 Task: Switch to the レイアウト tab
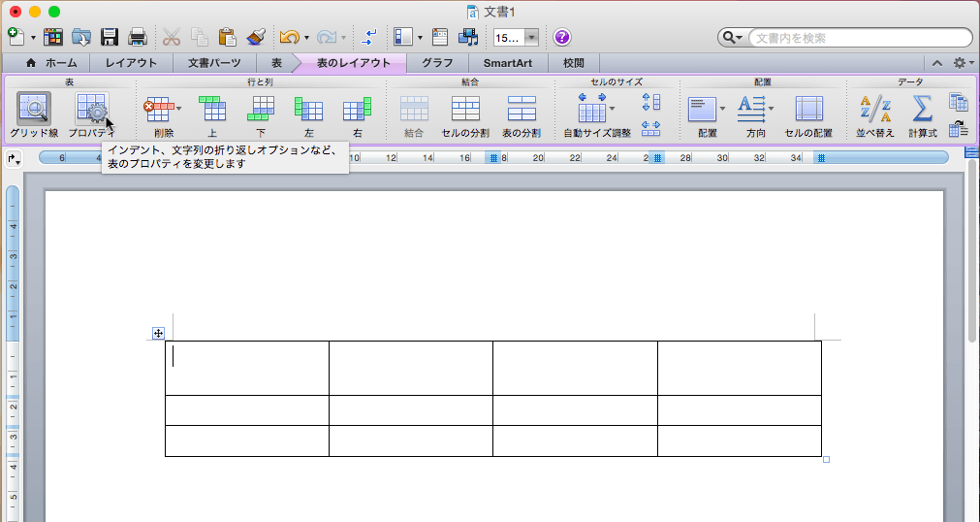tap(131, 63)
